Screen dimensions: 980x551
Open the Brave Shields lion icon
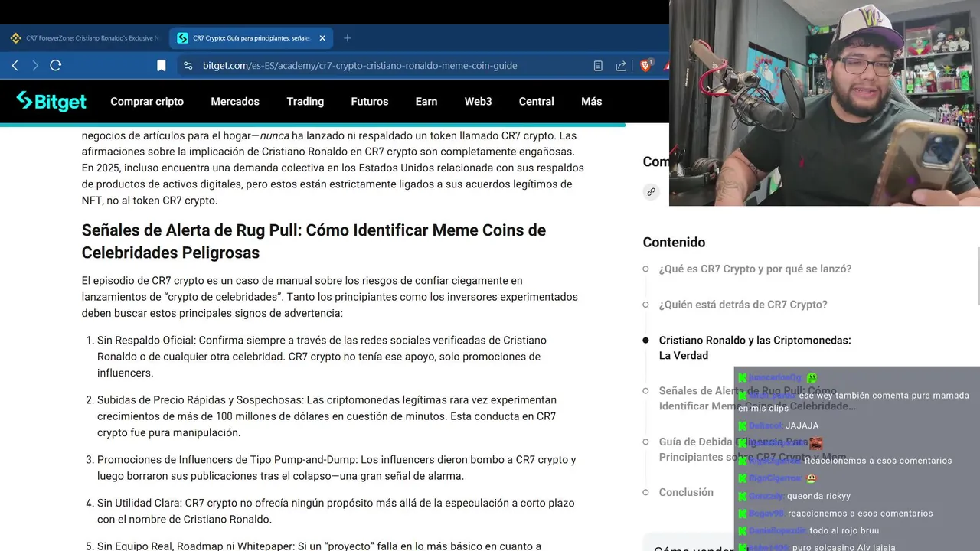coord(645,66)
